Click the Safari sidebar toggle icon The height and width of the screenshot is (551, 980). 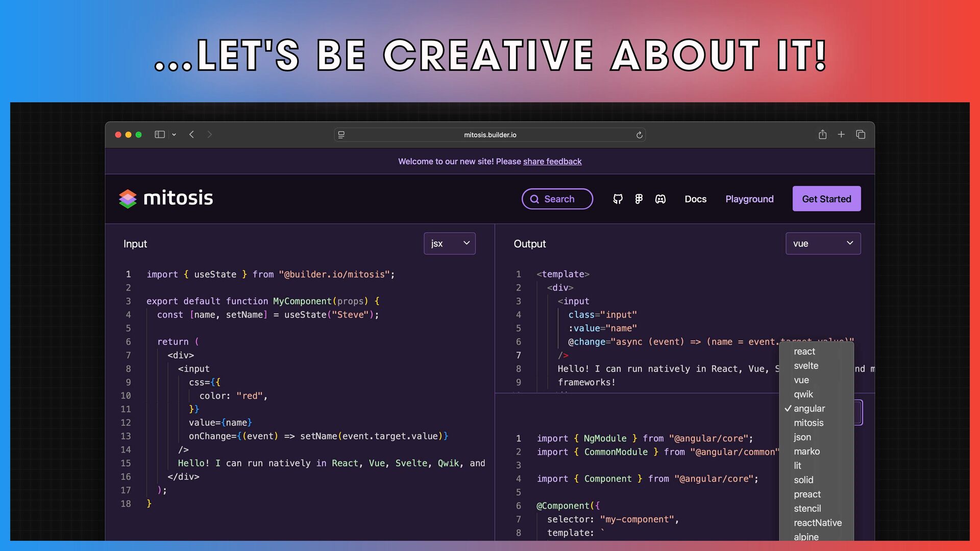pyautogui.click(x=160, y=135)
